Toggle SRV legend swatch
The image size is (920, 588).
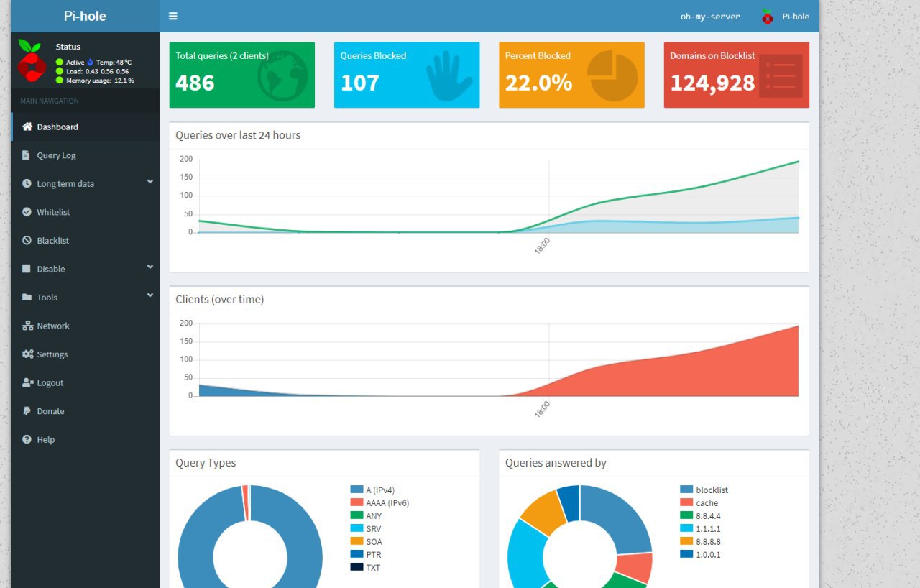pos(356,529)
